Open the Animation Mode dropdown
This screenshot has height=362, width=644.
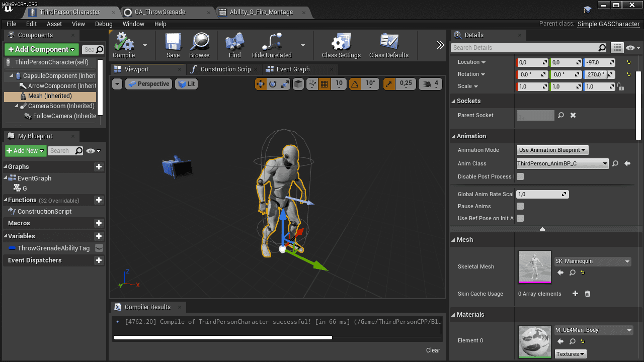click(x=552, y=150)
